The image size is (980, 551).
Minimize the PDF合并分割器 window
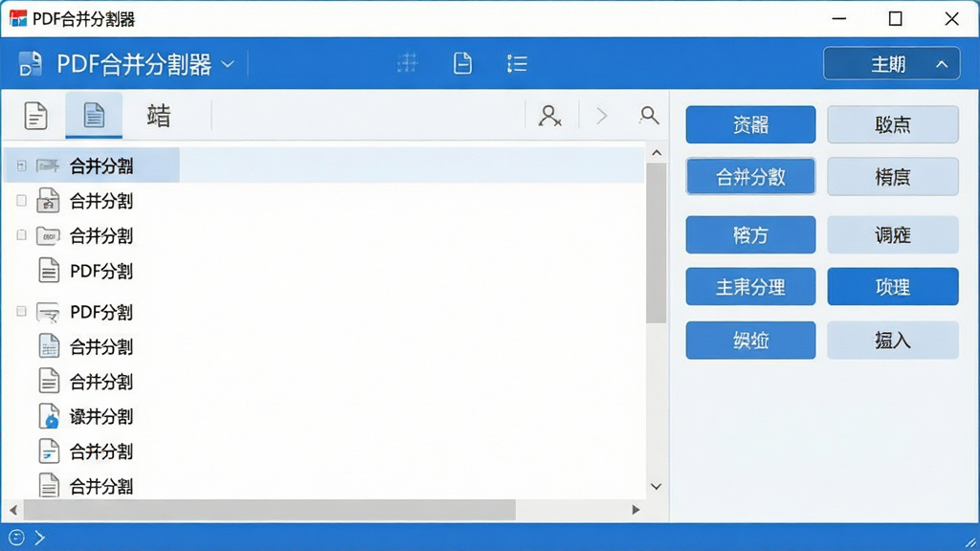[839, 19]
